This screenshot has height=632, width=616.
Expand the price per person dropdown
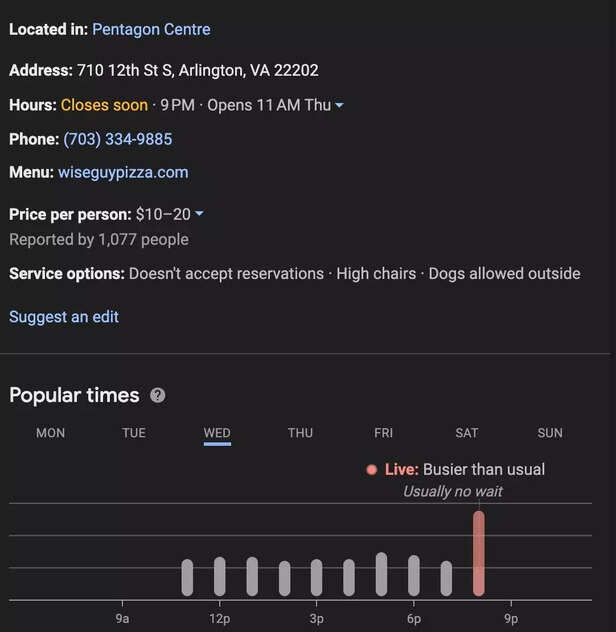pos(199,214)
